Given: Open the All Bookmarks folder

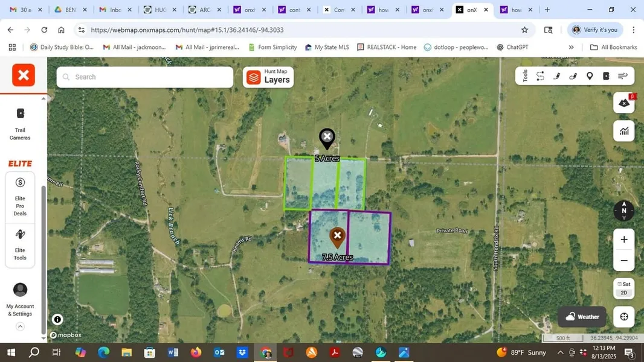Looking at the screenshot, I should [x=613, y=47].
